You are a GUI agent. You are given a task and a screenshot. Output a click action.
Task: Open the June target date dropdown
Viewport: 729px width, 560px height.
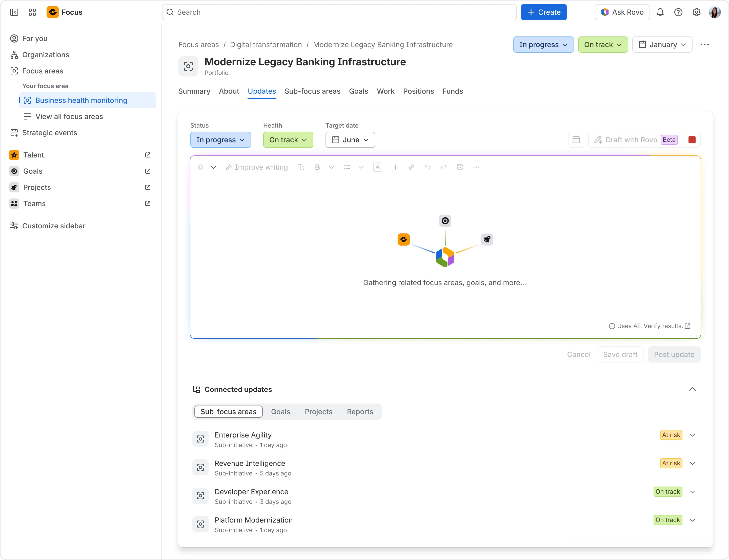pyautogui.click(x=350, y=140)
